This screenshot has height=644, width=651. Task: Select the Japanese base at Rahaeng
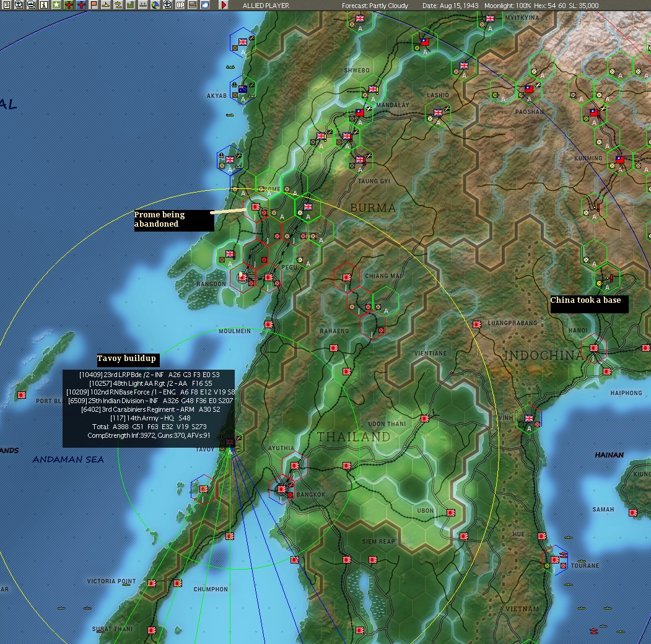point(334,348)
